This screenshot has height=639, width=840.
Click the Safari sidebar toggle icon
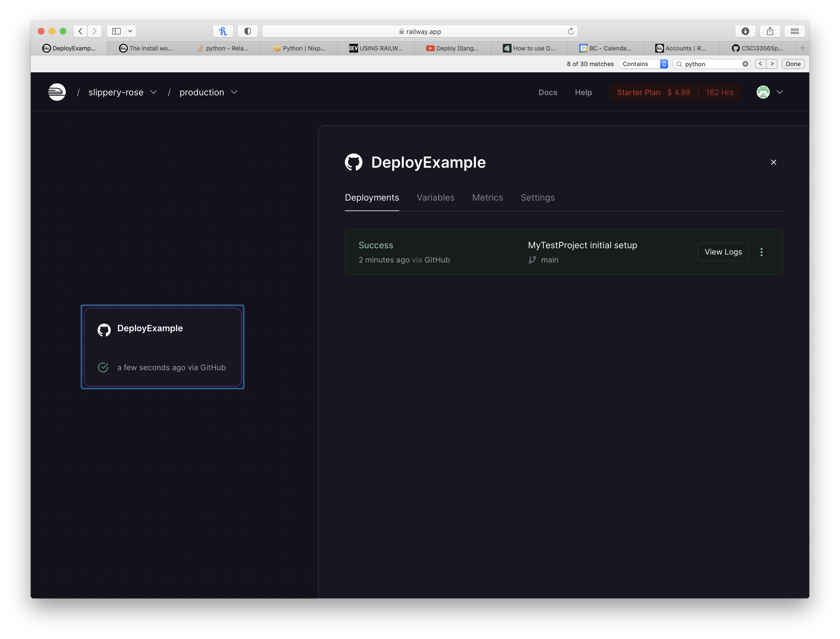pyautogui.click(x=117, y=31)
